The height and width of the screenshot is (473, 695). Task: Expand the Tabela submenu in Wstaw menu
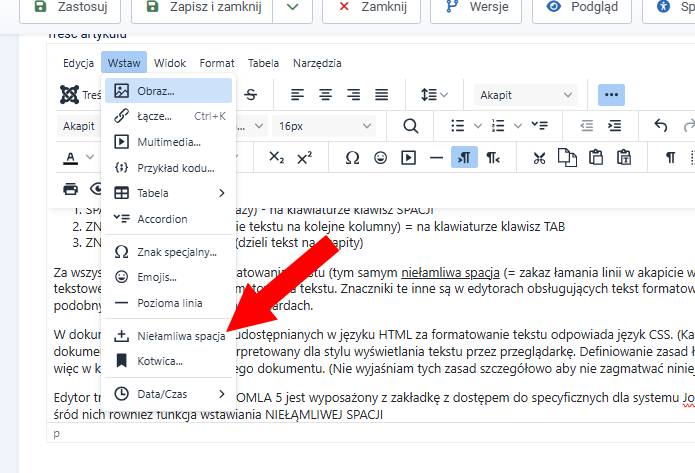(x=168, y=193)
